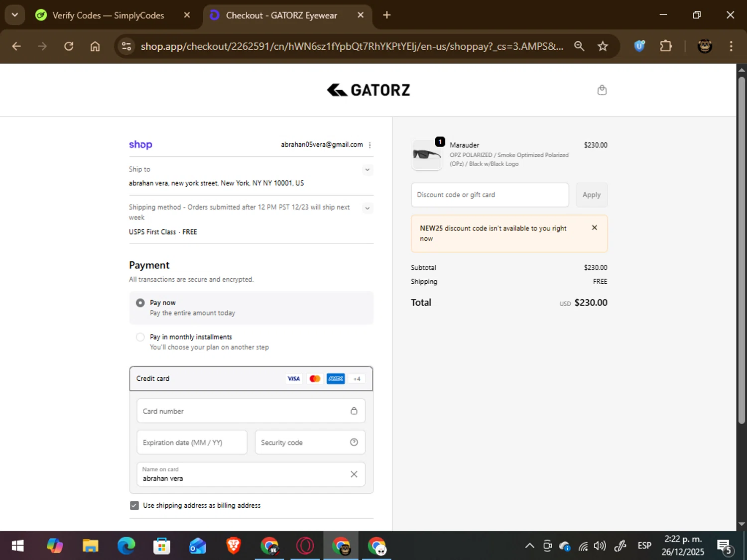Open File Explorer from taskbar
This screenshot has width=747, height=560.
point(90,546)
